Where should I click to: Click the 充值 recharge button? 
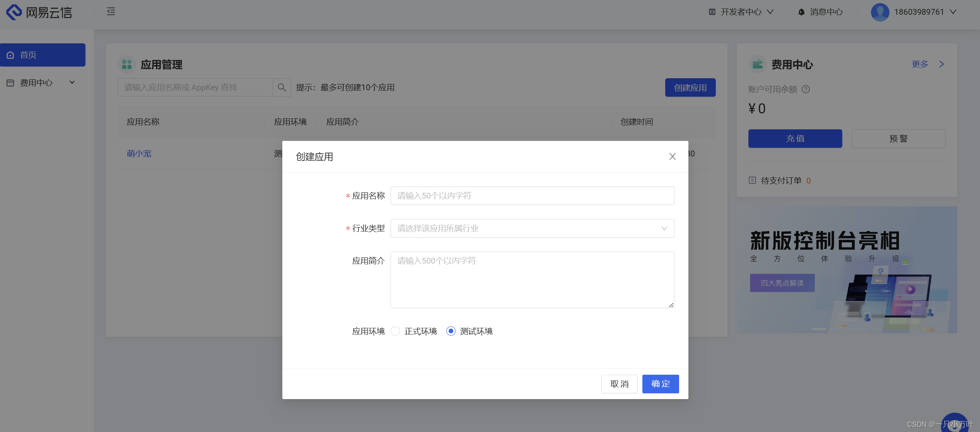tap(795, 138)
